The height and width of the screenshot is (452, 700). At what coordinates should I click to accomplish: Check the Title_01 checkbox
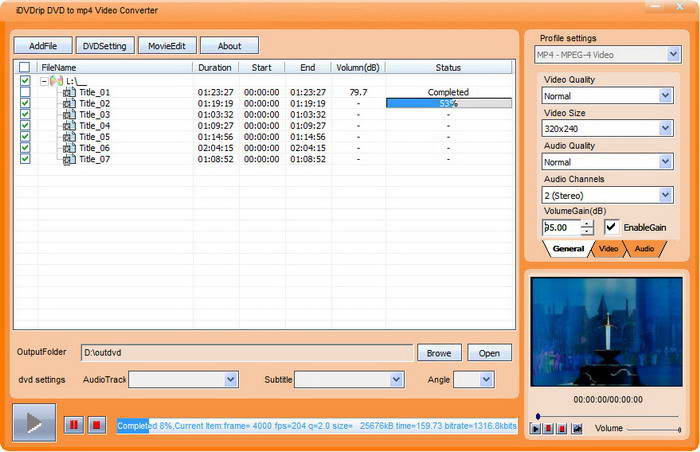pos(25,92)
